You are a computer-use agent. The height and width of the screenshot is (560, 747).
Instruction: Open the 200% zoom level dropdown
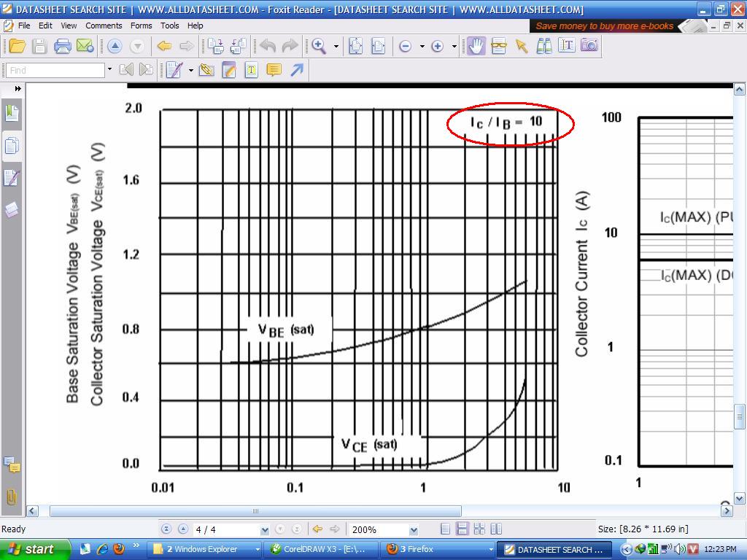pyautogui.click(x=414, y=529)
